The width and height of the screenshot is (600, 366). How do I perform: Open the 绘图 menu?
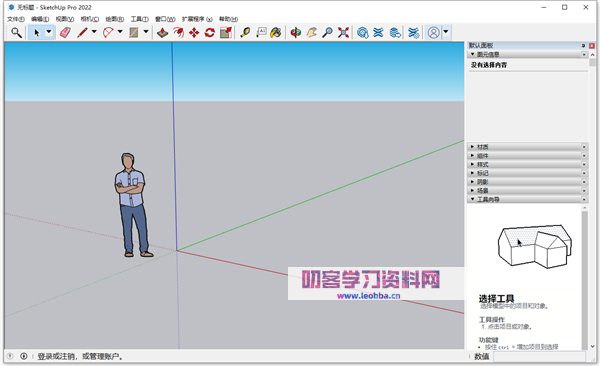click(114, 19)
